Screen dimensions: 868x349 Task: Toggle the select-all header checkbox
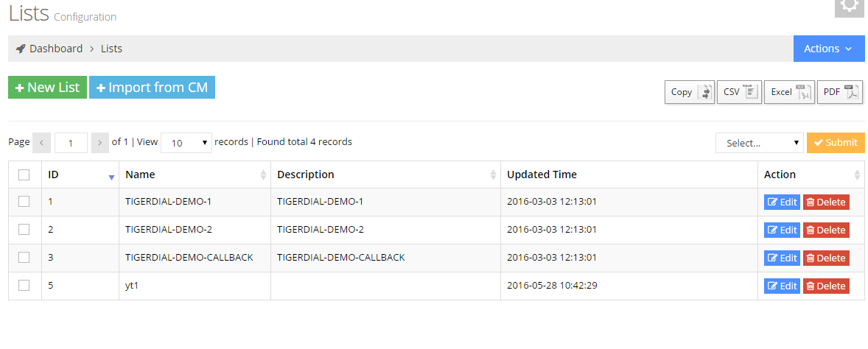pyautogui.click(x=24, y=174)
